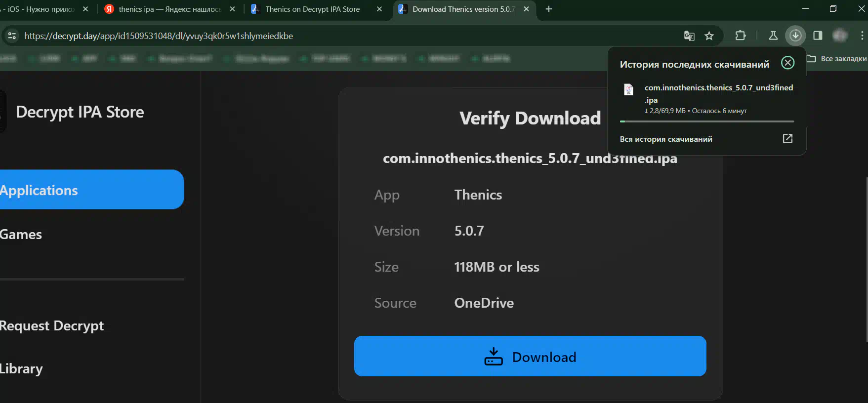The height and width of the screenshot is (403, 868).
Task: Close the iOS tab
Action: (85, 9)
